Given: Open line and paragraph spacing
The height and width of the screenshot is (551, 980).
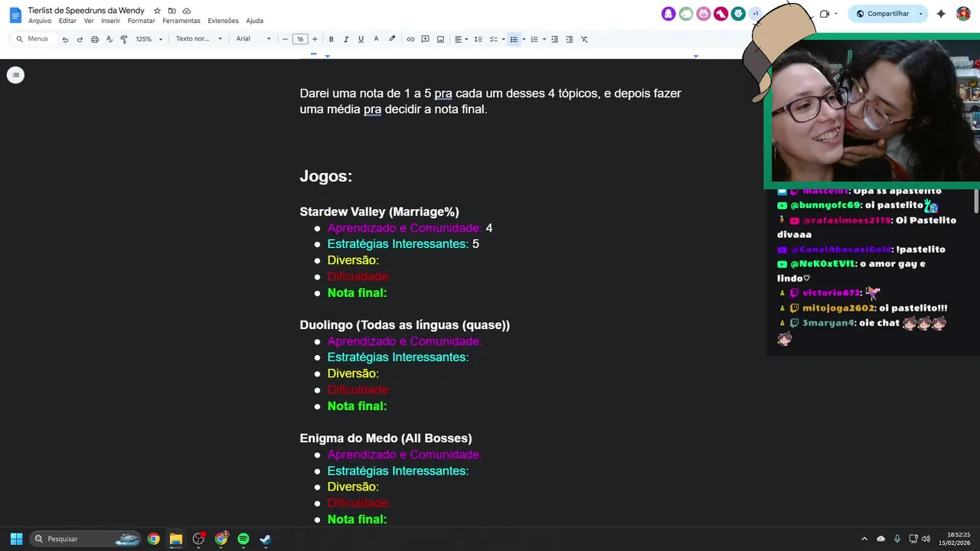Looking at the screenshot, I should pos(478,39).
